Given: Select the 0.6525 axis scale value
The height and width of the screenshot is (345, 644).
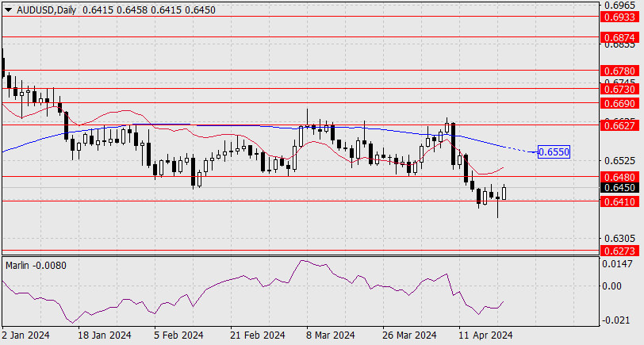Looking at the screenshot, I should coord(619,160).
